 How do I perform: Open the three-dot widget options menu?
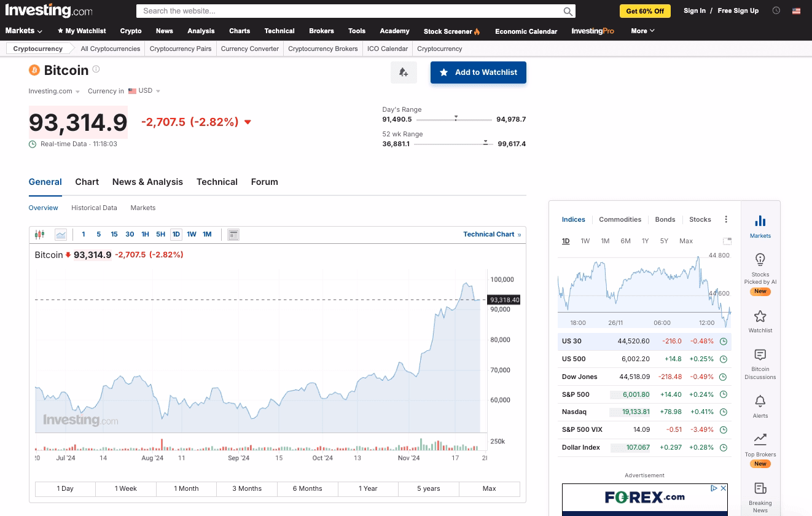click(726, 219)
